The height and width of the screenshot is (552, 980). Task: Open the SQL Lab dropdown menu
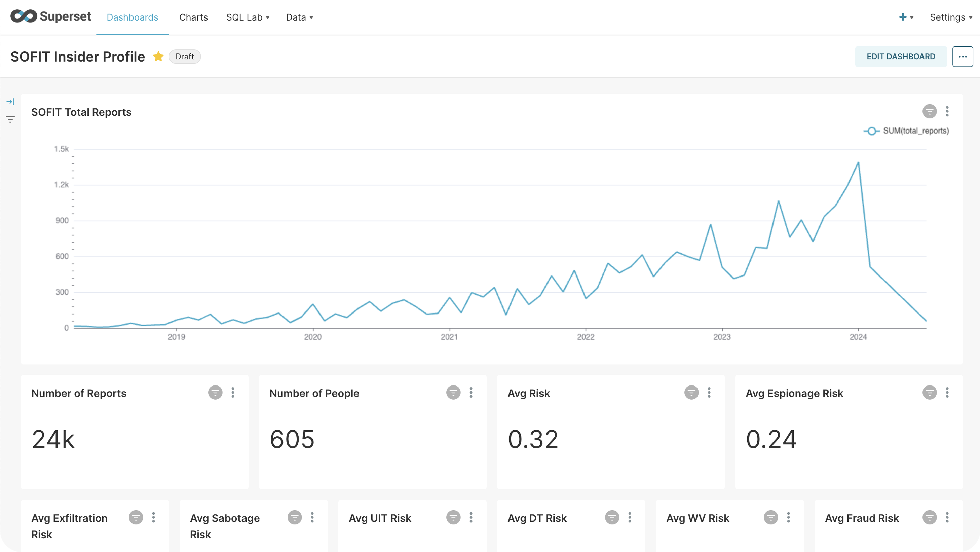click(x=248, y=17)
